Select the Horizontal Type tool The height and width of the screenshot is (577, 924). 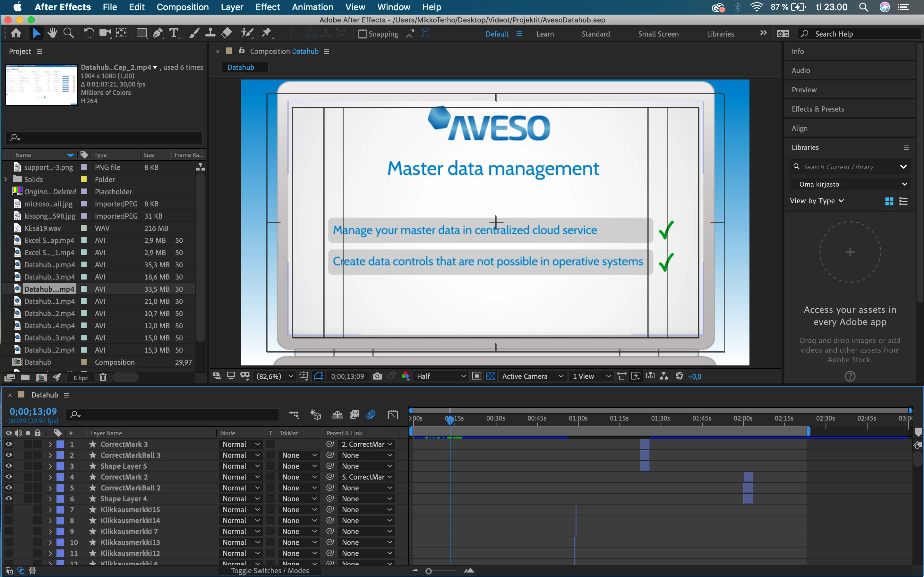click(x=174, y=34)
